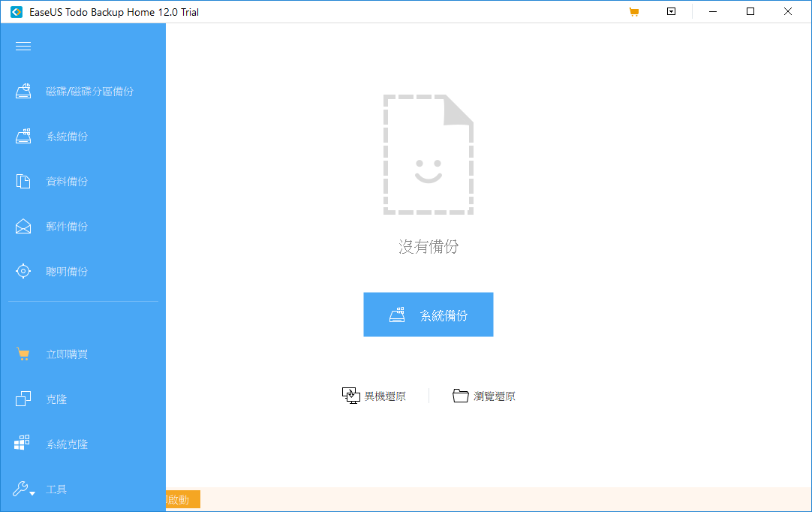
Task: Open the 瀏覽還原 link
Action: coord(495,396)
